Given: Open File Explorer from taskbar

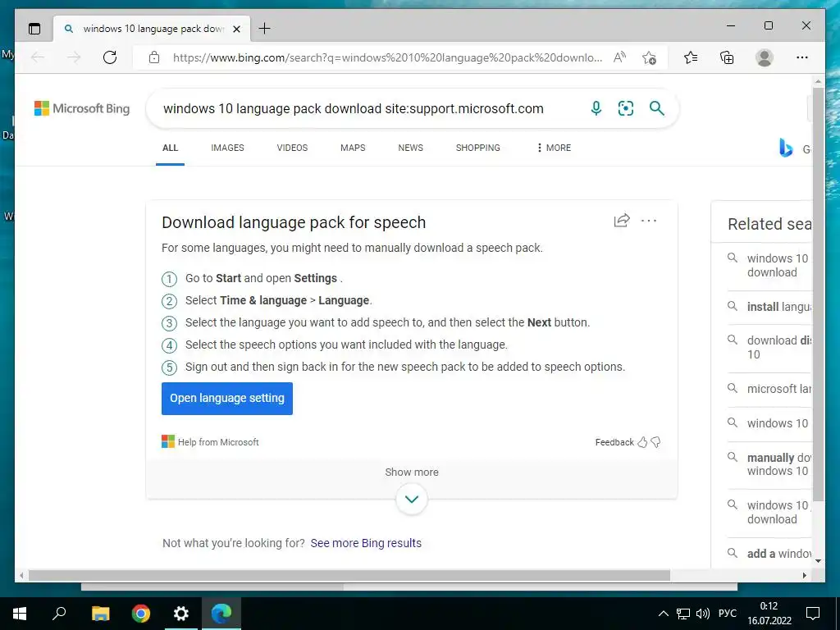Looking at the screenshot, I should 100,614.
